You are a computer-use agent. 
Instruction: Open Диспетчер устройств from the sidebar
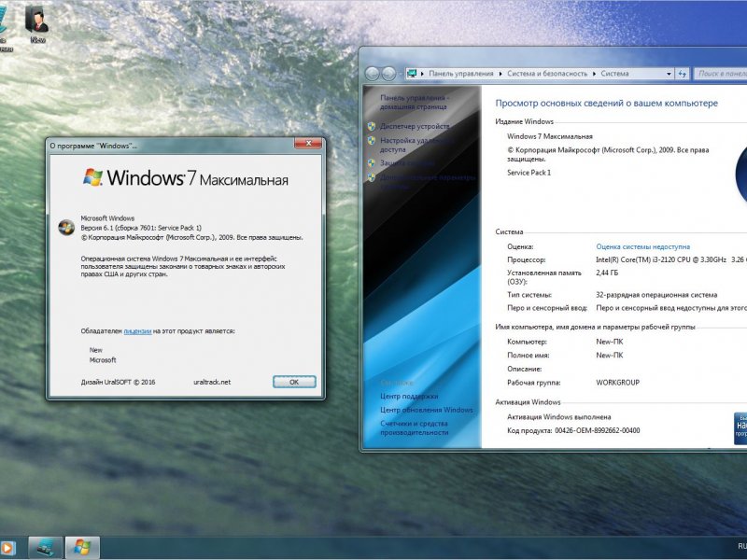pos(415,126)
